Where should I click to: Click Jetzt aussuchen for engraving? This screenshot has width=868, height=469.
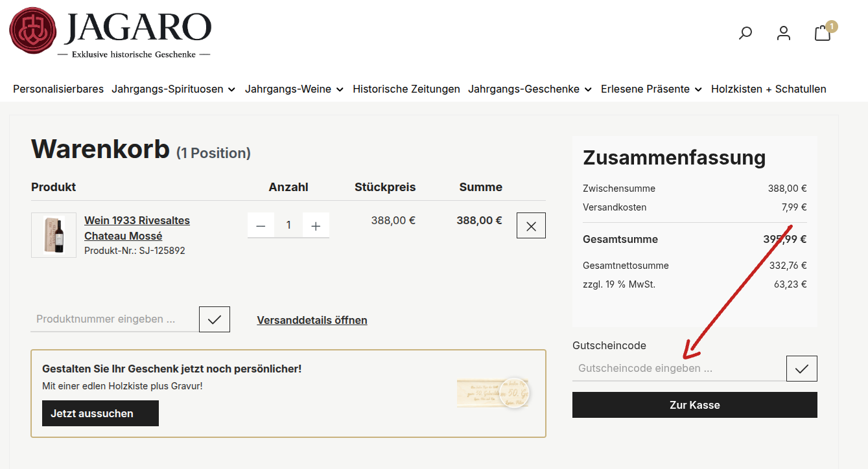click(x=100, y=413)
